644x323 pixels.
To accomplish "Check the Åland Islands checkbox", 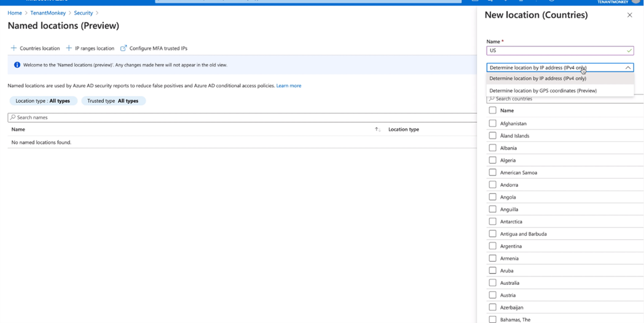I will click(x=493, y=135).
